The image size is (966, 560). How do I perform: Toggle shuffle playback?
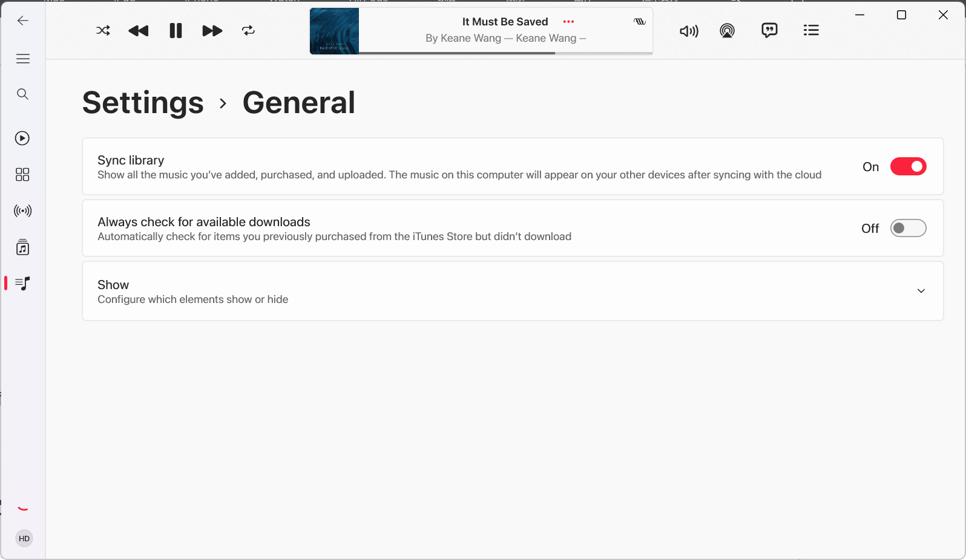(x=103, y=30)
